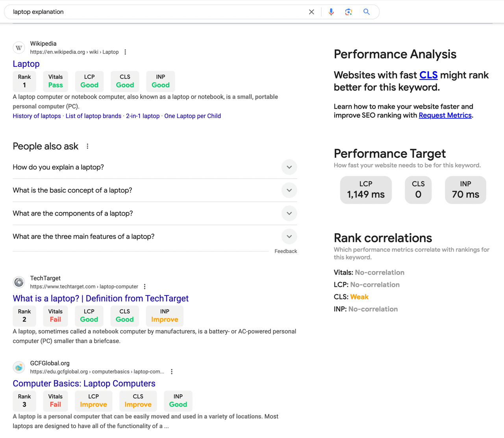The width and height of the screenshot is (504, 438).
Task: Click the 'LCP Good' badge on the TechTarget result
Action: point(89,316)
